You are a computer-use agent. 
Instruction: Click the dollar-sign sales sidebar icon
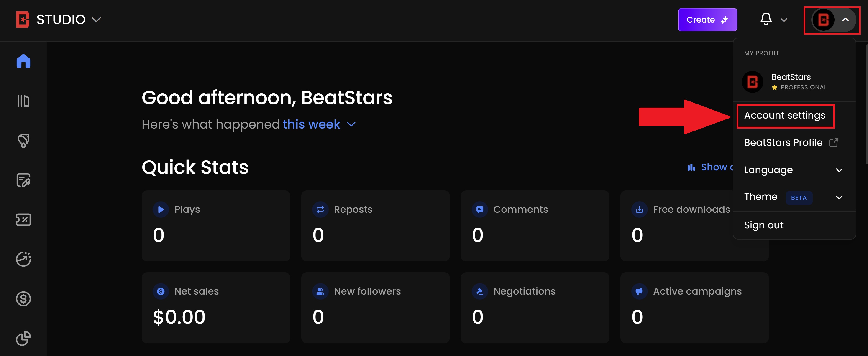tap(23, 299)
